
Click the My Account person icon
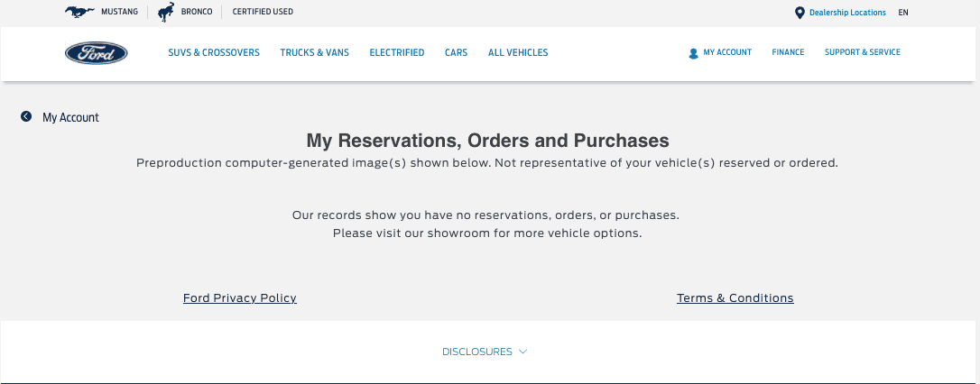(x=693, y=54)
